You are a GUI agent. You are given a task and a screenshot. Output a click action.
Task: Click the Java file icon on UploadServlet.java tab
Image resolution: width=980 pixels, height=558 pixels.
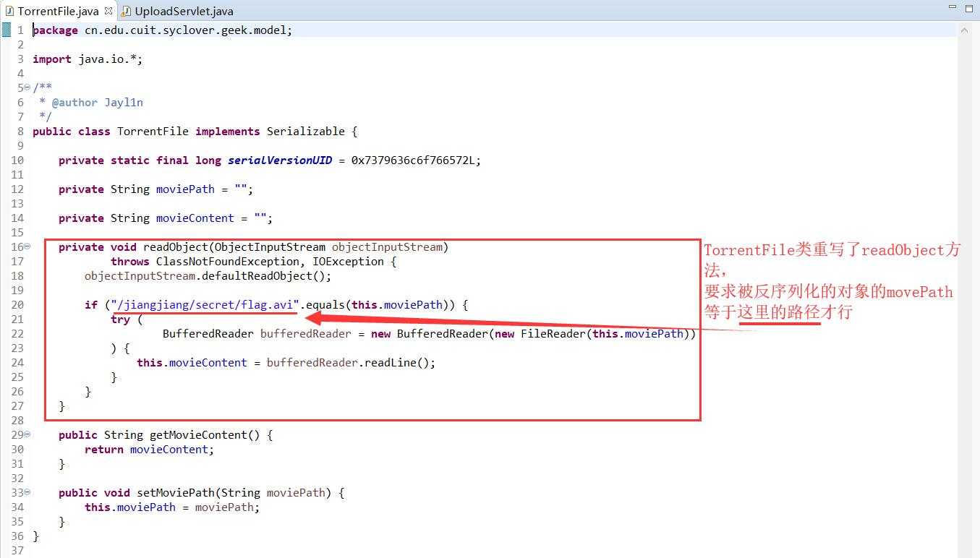pyautogui.click(x=127, y=11)
